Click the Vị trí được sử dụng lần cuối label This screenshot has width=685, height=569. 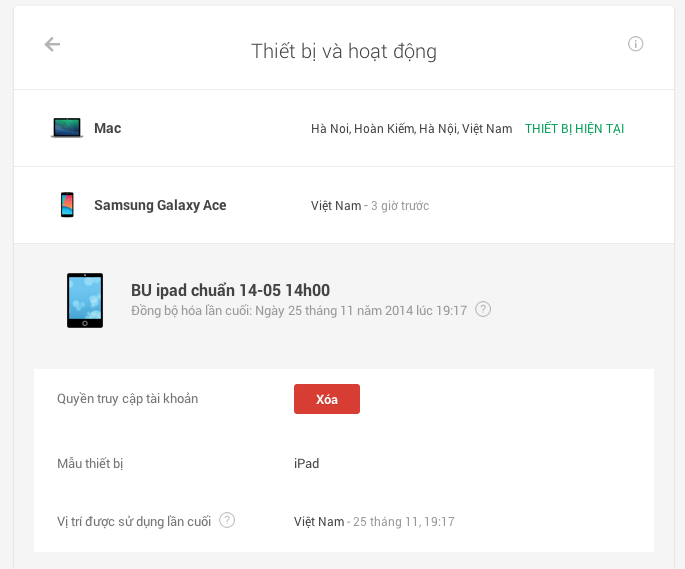coord(134,521)
